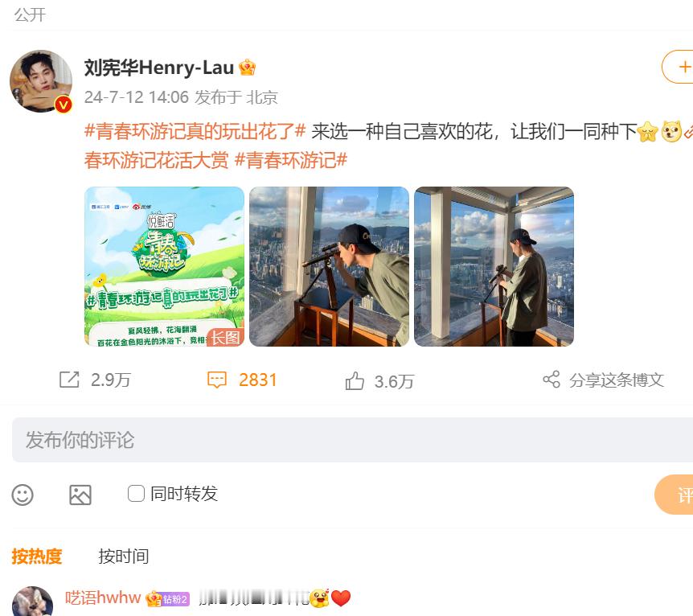Switch to 按时间 sorting tab
Image resolution: width=693 pixels, height=616 pixels.
click(x=123, y=556)
